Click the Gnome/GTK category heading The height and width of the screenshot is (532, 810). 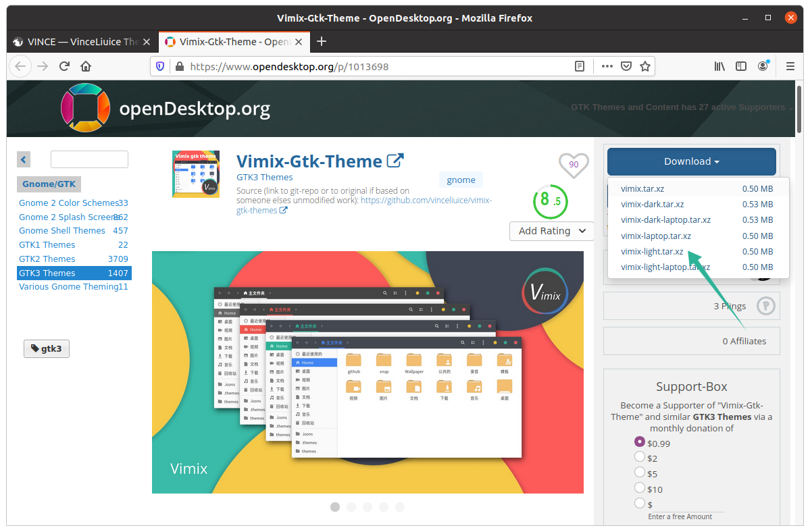[x=49, y=184]
